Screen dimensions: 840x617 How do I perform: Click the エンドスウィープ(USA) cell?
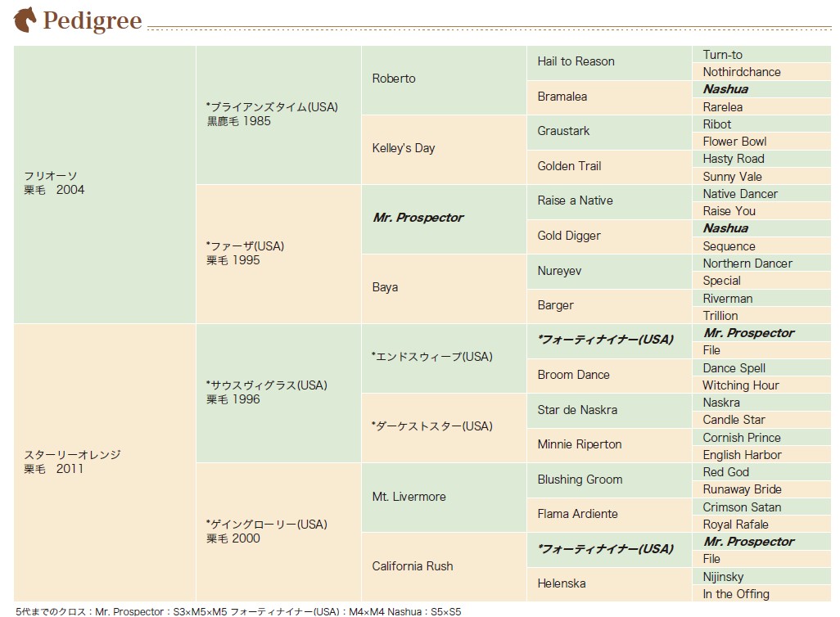pyautogui.click(x=444, y=358)
